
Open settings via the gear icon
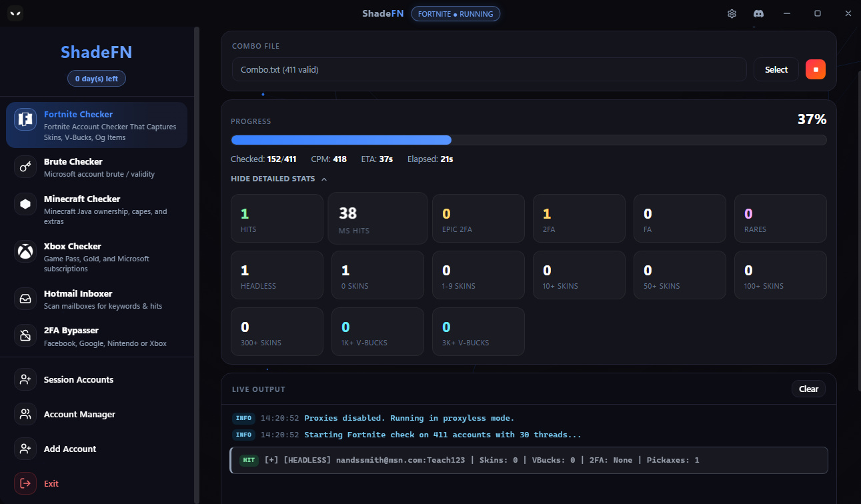(732, 13)
